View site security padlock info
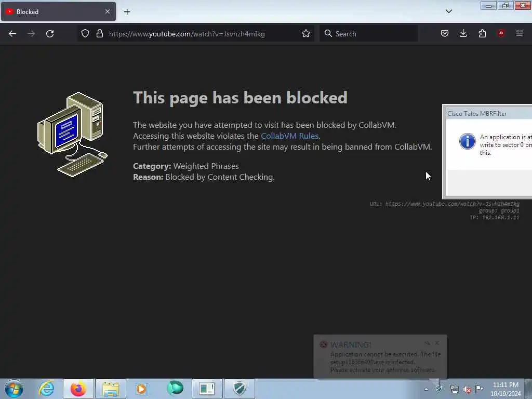Viewport: 532px width, 399px height. click(99, 34)
